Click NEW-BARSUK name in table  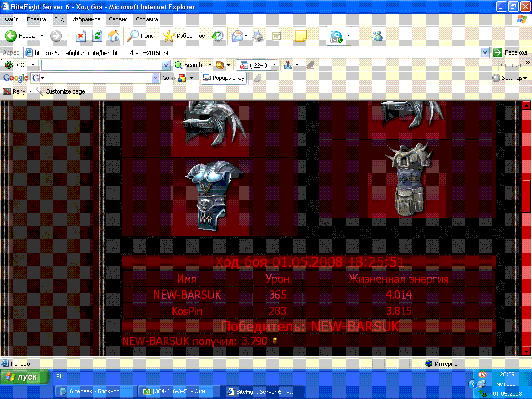point(187,295)
